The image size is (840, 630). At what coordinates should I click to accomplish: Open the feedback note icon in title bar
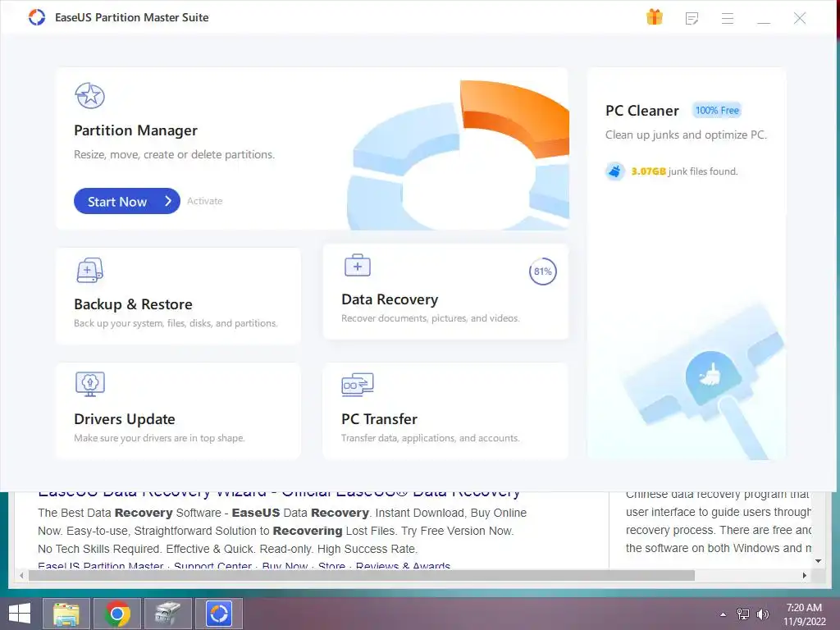(x=692, y=19)
